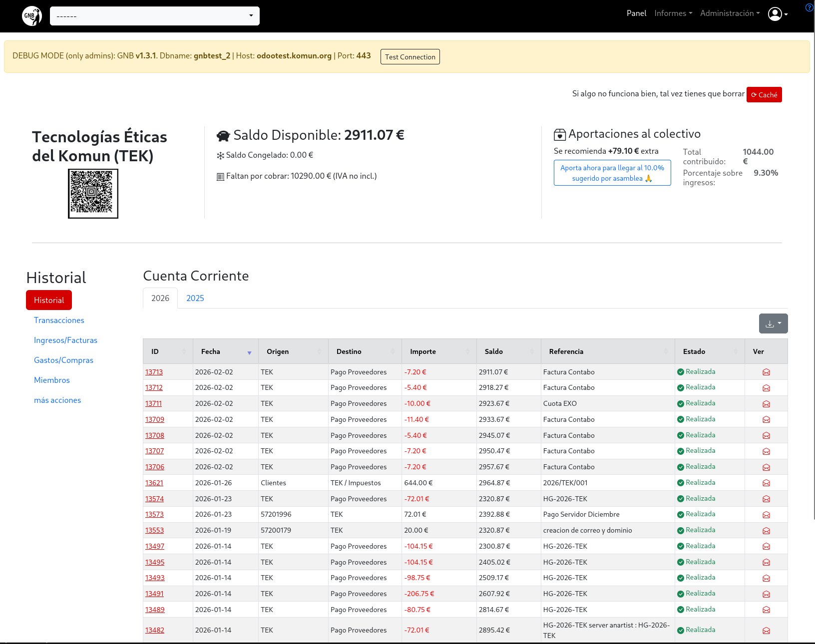Click the blue help question mark icon
The width and height of the screenshot is (815, 644).
click(x=809, y=7)
